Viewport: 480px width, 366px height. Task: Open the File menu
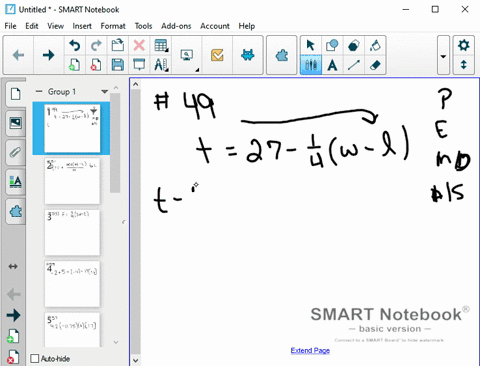click(10, 26)
